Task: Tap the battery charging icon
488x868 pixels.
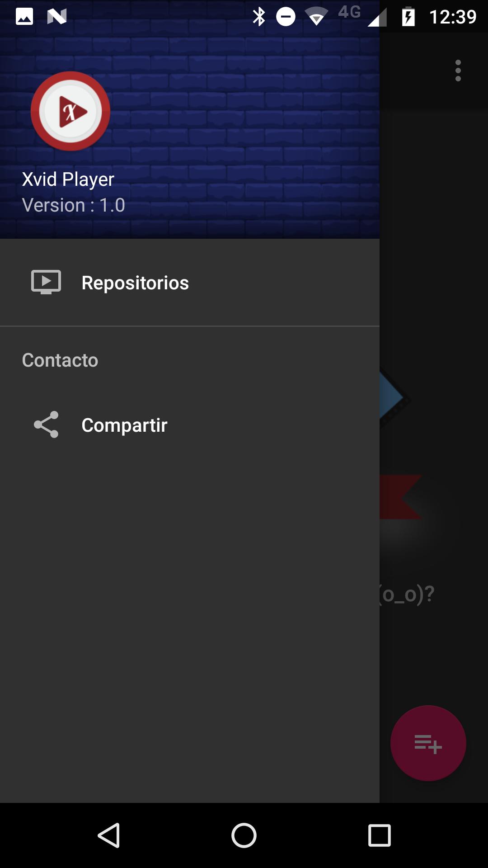Action: (408, 17)
